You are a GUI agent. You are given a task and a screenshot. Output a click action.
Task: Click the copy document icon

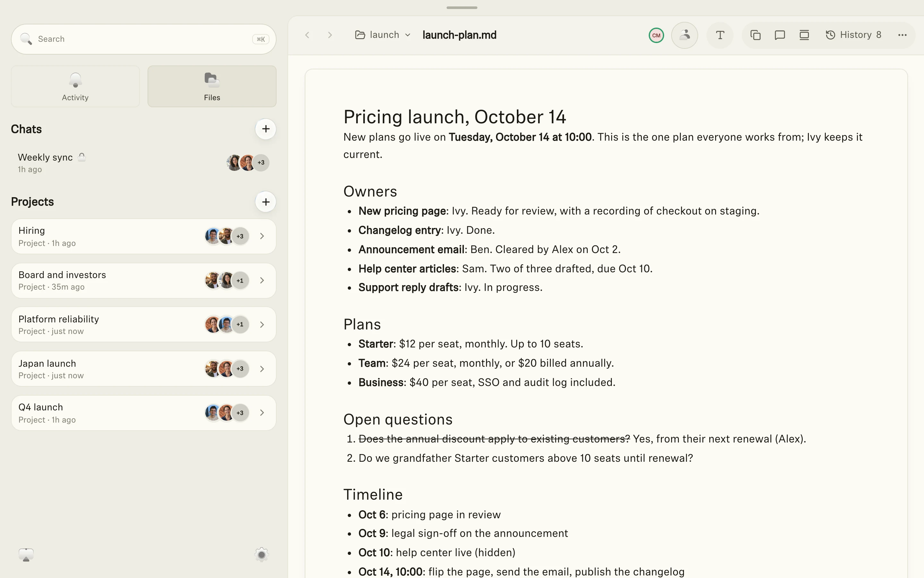[755, 35]
